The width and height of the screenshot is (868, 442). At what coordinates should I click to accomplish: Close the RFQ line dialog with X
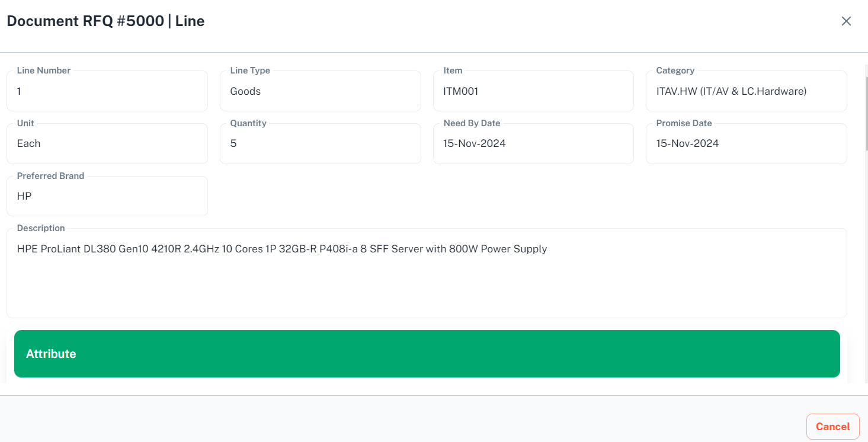pyautogui.click(x=846, y=21)
